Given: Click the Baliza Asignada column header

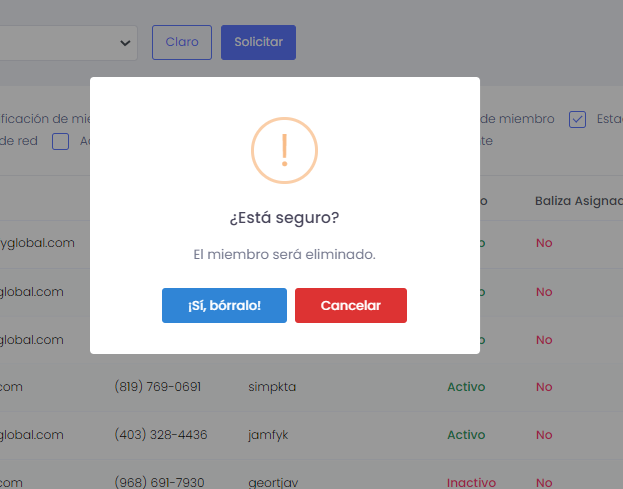Looking at the screenshot, I should click(x=578, y=200).
